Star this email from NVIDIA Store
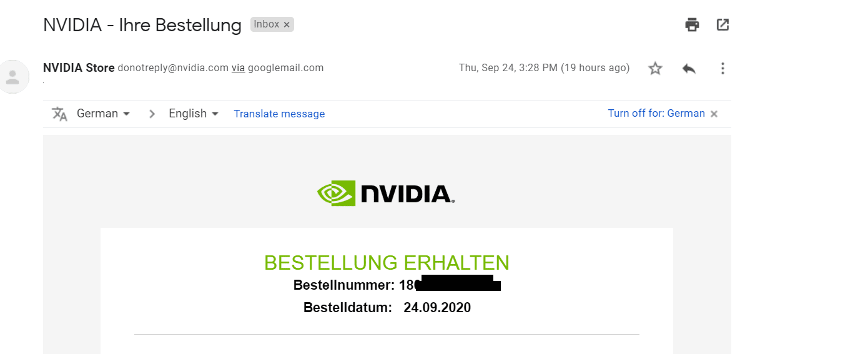 tap(655, 68)
